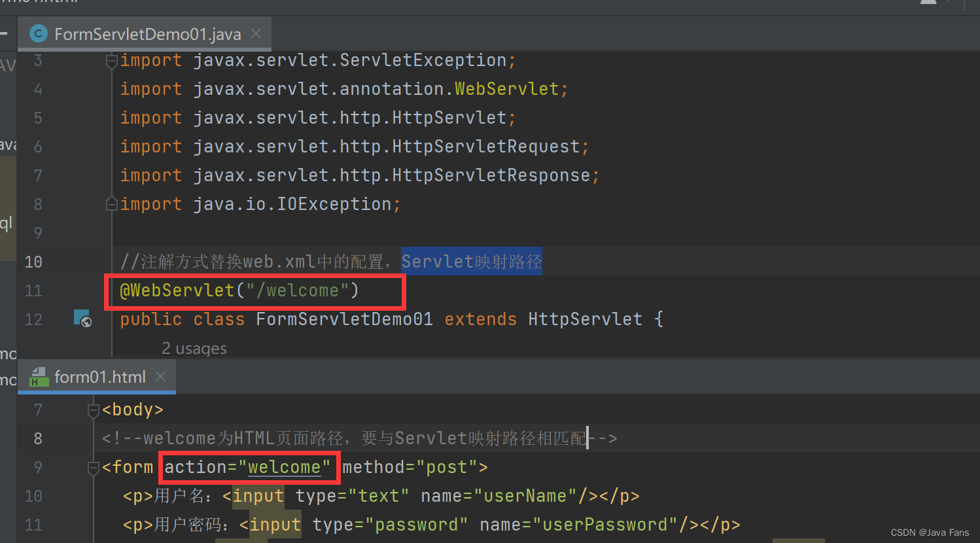Click name="userPassword" attribute
Image resolution: width=980 pixels, height=543 pixels.
coord(579,525)
